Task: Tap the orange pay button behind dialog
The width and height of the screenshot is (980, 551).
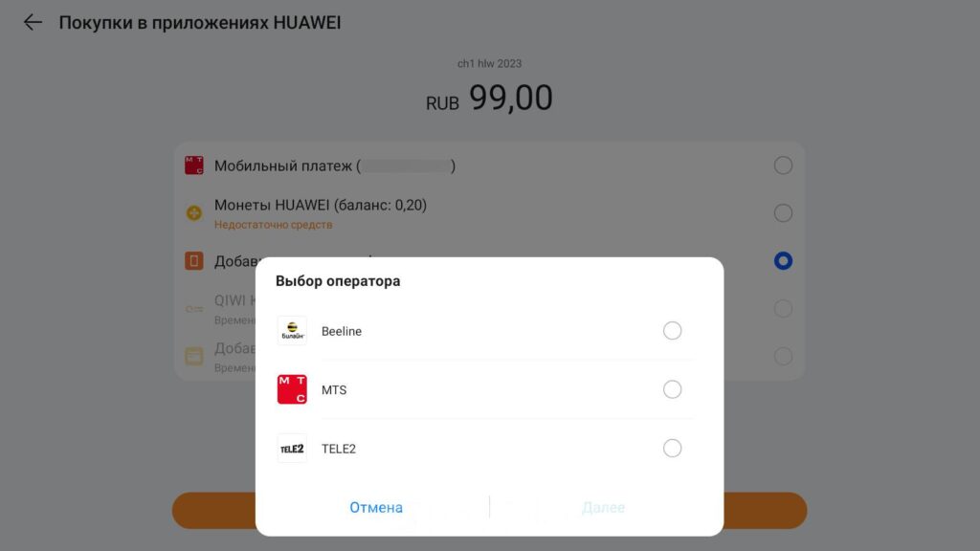Action: [x=765, y=511]
